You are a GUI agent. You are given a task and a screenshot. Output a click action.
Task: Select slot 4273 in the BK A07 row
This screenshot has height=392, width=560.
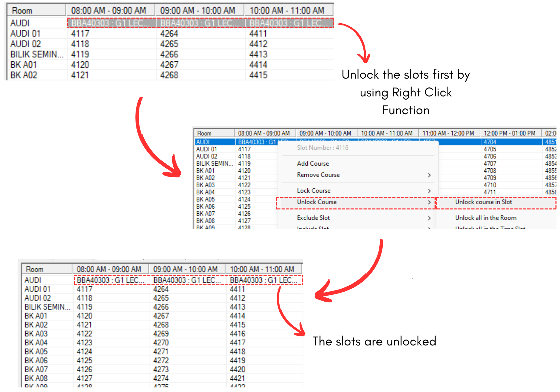(x=161, y=370)
